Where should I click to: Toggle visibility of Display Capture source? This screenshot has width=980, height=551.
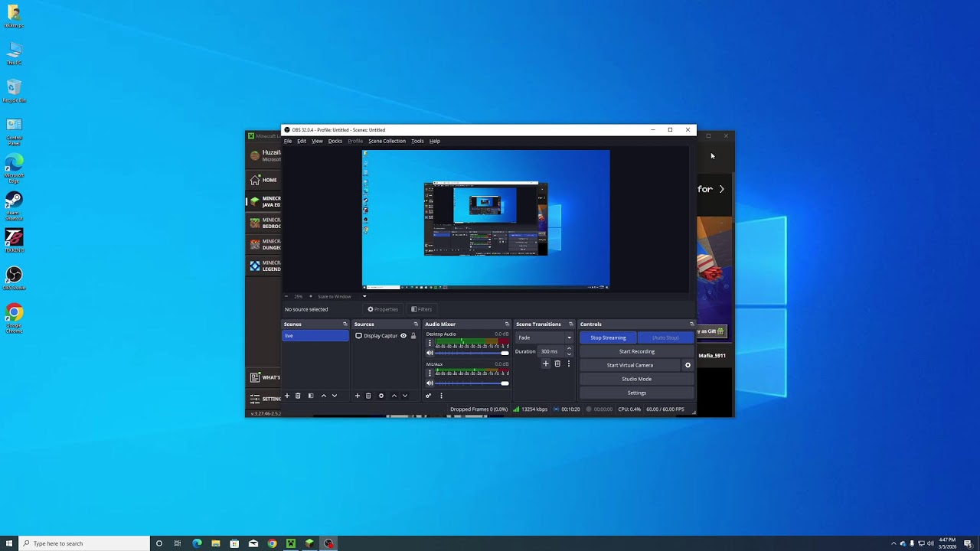(403, 336)
